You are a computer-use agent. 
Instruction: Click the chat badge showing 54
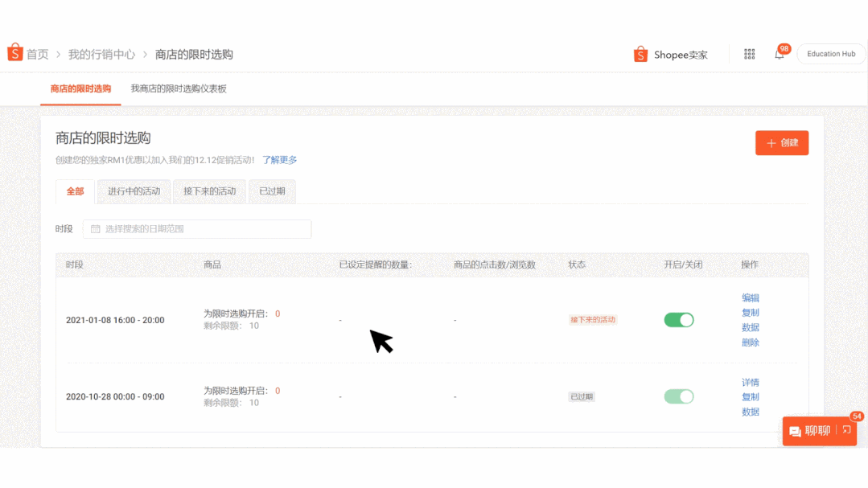click(856, 416)
